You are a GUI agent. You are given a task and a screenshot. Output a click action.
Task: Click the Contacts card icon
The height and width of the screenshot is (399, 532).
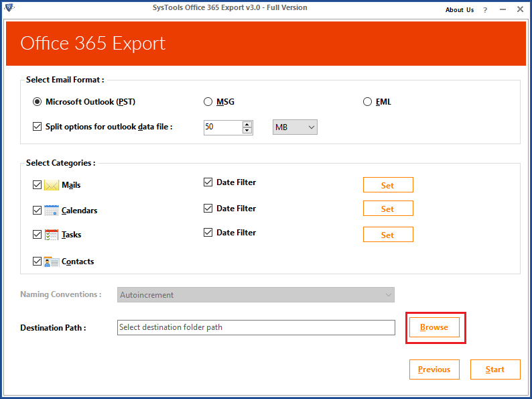[x=52, y=262]
